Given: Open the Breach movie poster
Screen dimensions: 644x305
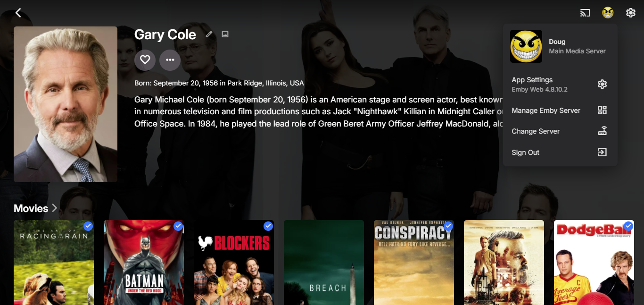Looking at the screenshot, I should [x=324, y=263].
